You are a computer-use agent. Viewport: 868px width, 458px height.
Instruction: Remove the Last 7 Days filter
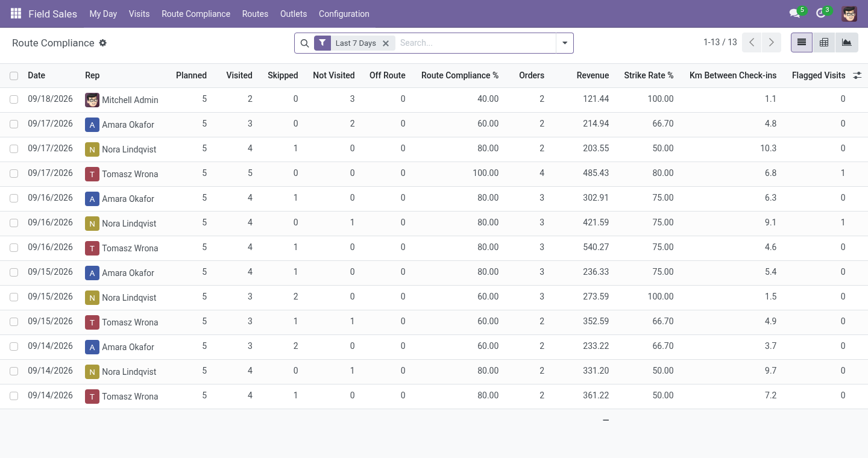click(x=386, y=43)
